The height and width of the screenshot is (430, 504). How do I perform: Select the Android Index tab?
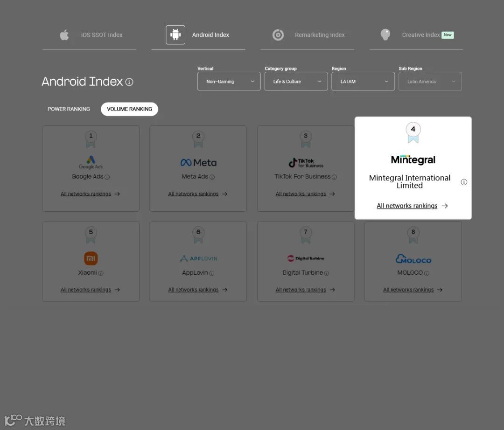tap(198, 35)
